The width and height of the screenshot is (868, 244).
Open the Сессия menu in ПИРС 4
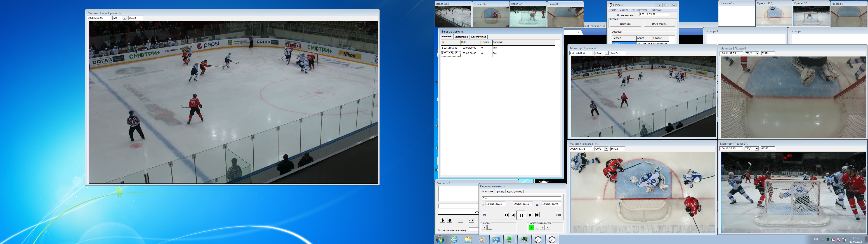[x=624, y=10]
